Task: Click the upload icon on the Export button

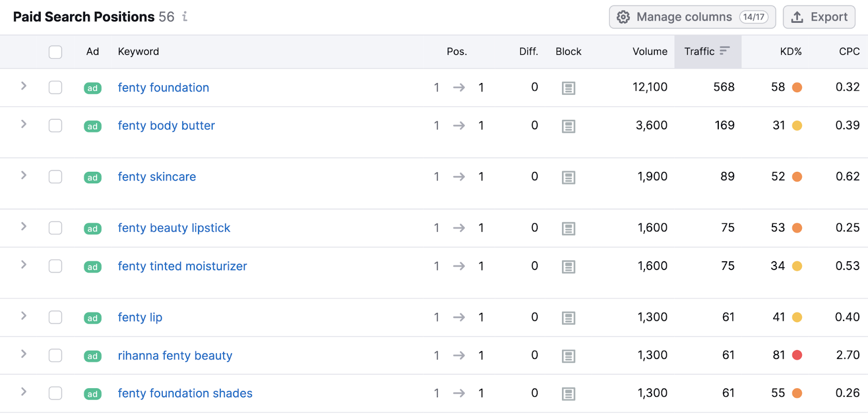Action: (797, 17)
